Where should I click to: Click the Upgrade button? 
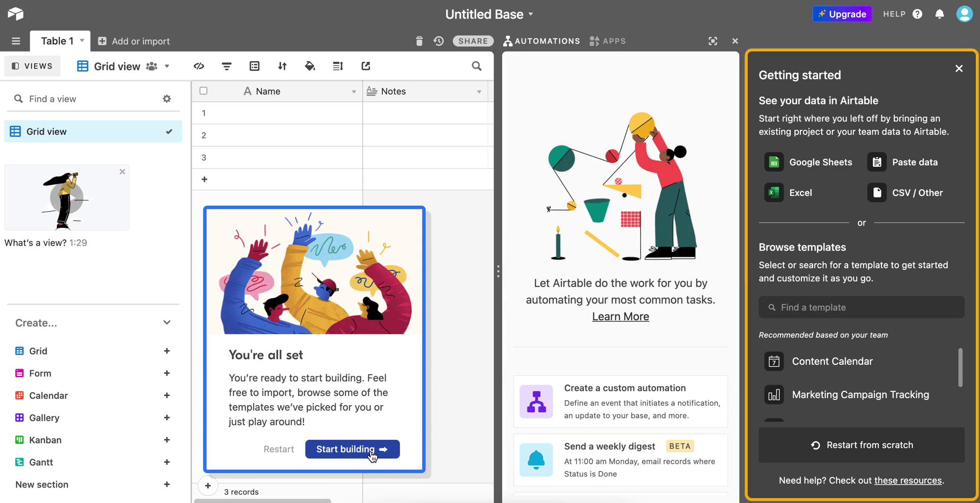pos(842,14)
